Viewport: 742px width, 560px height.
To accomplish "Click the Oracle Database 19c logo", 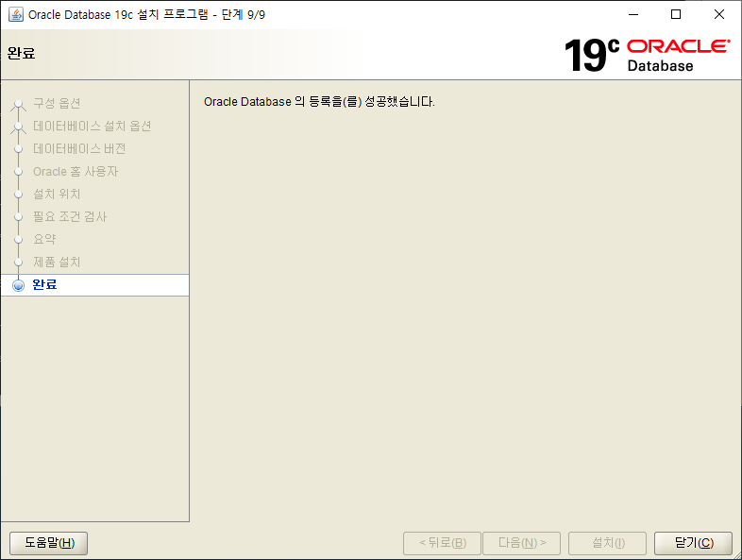I will pyautogui.click(x=647, y=55).
